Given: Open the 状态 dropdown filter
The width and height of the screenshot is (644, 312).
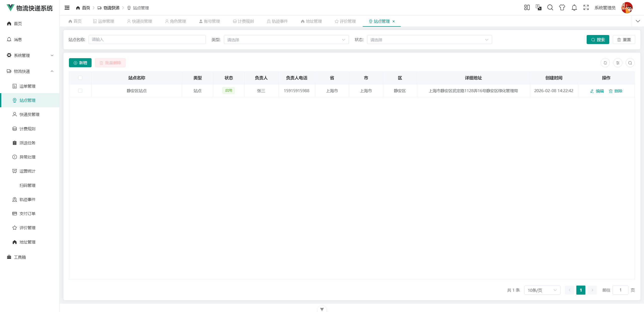Looking at the screenshot, I should 429,40.
